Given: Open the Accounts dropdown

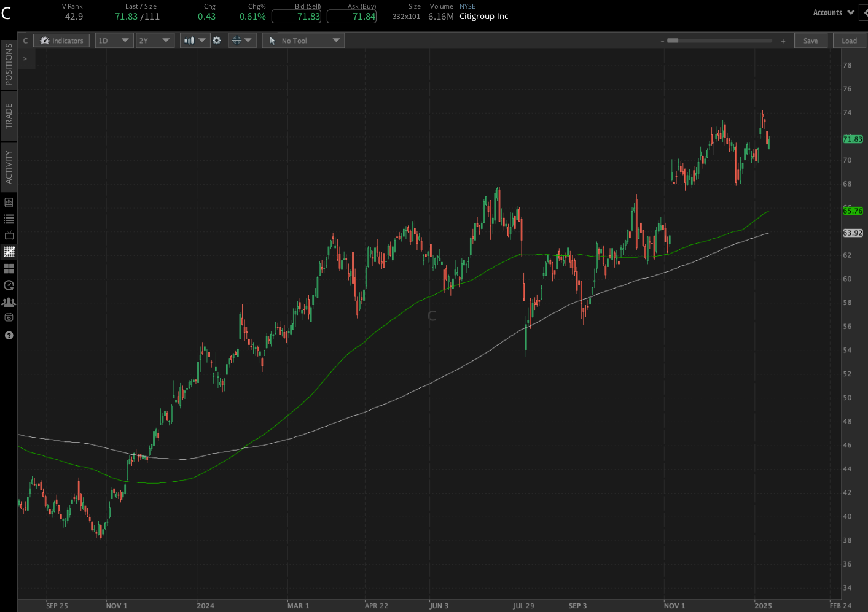Looking at the screenshot, I should click(x=832, y=12).
